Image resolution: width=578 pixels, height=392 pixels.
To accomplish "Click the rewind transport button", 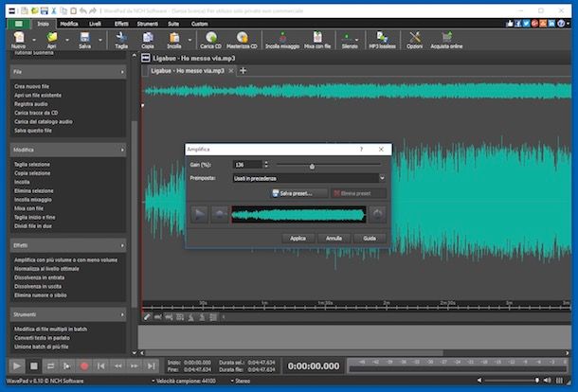I will (117, 365).
